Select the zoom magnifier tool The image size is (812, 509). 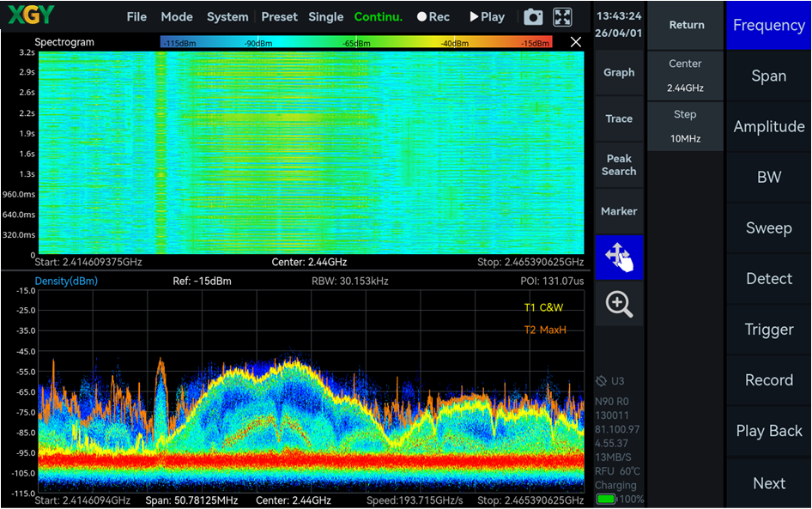[x=619, y=304]
